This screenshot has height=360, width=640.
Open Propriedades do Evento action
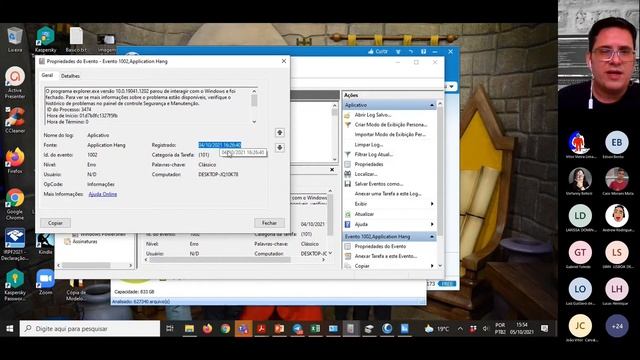coord(380,247)
